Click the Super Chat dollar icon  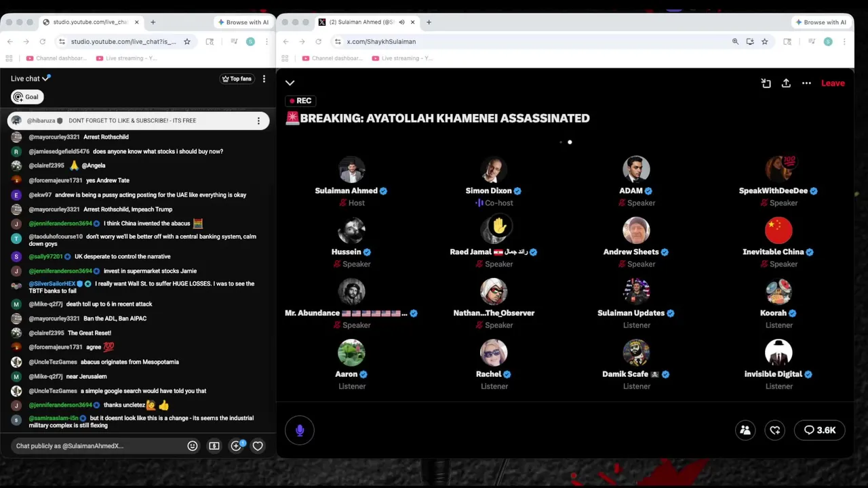click(214, 446)
